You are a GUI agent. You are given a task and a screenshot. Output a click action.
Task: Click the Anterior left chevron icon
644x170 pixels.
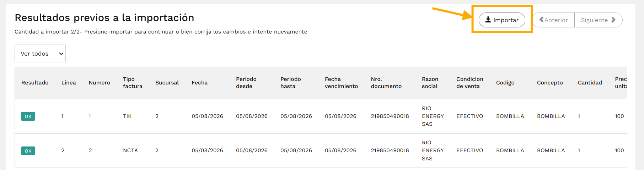coord(541,20)
